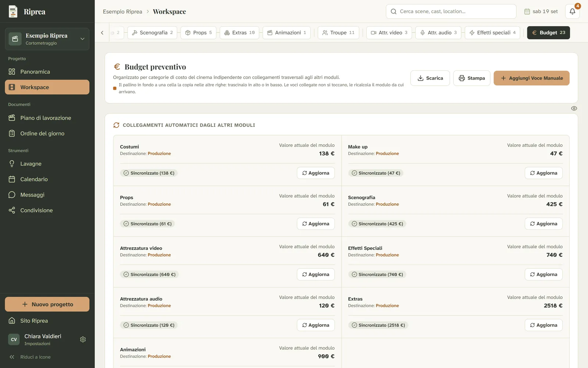This screenshot has width=588, height=368.
Task: Open Messaggi from the sidebar
Action: 47,195
